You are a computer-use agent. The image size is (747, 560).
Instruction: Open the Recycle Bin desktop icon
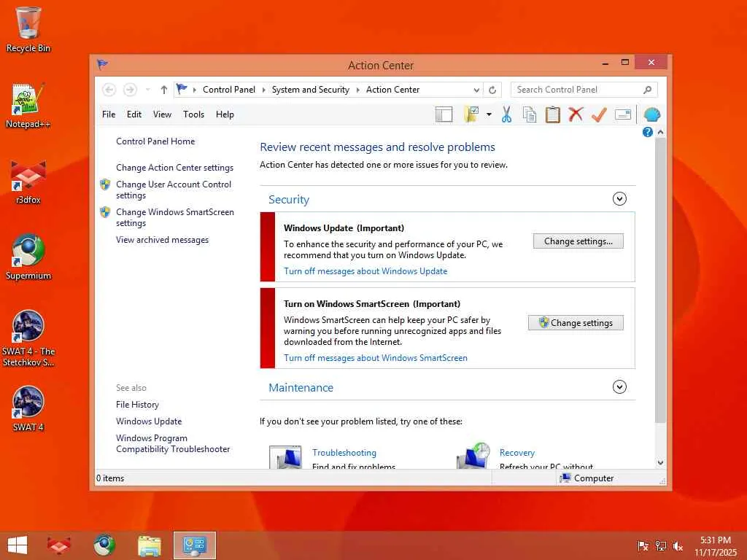(28, 29)
